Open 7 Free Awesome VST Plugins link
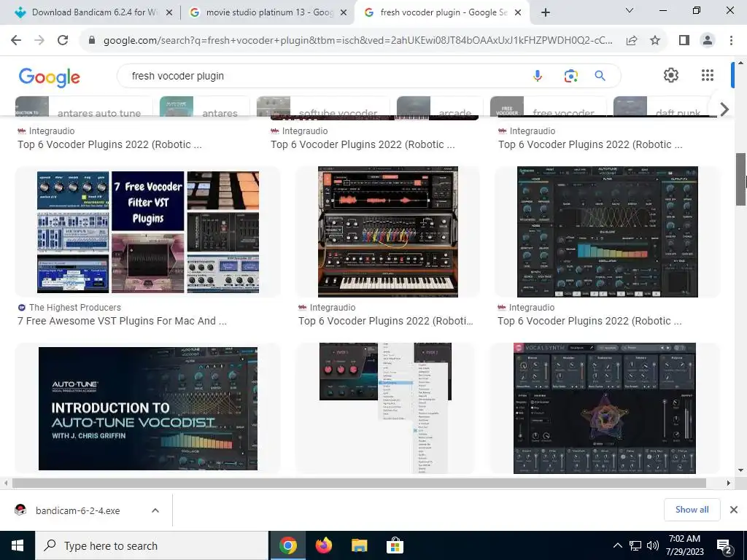 click(x=122, y=321)
